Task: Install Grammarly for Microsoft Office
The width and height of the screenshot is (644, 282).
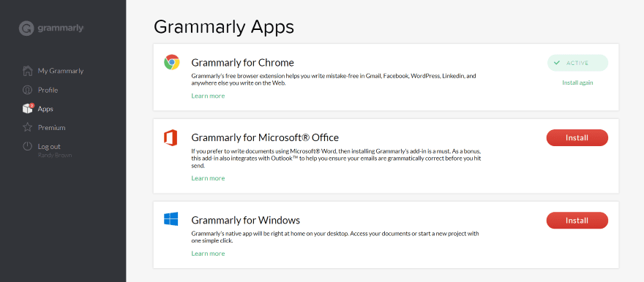Action: [577, 138]
